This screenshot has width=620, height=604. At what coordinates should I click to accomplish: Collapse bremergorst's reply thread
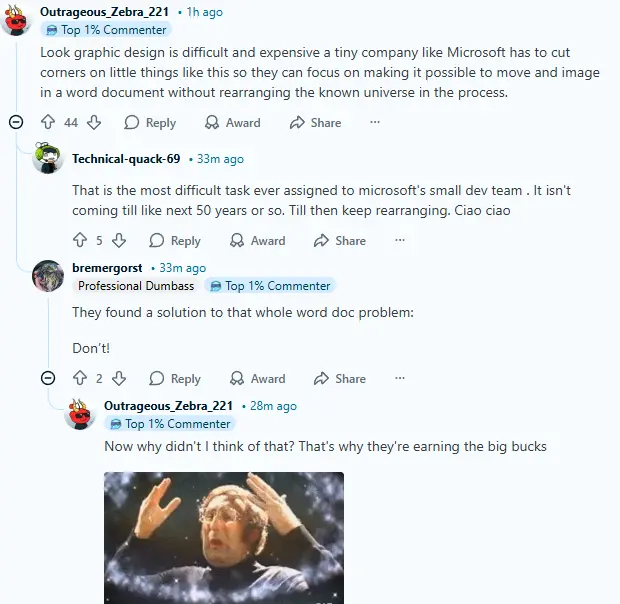[x=48, y=378]
